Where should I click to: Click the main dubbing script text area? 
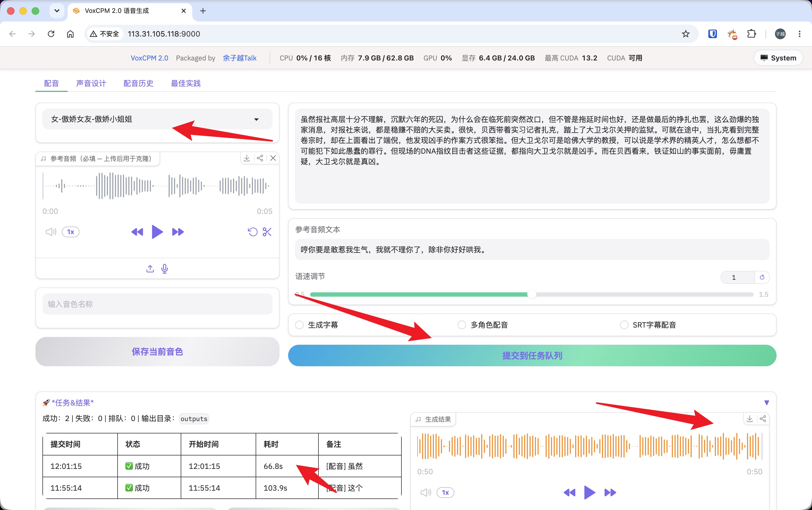532,156
